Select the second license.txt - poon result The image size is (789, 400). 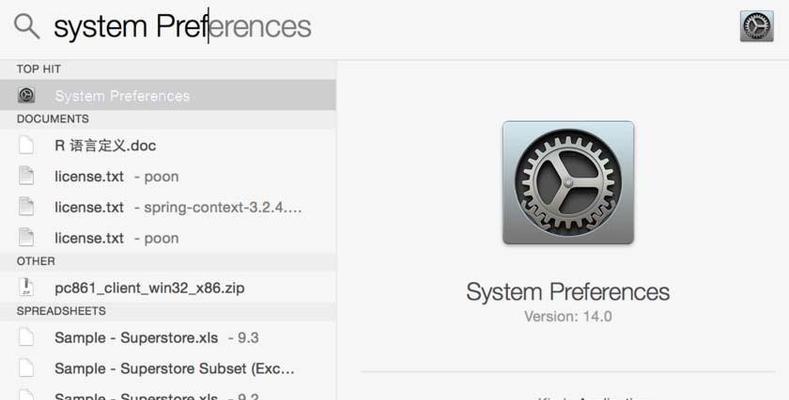(168, 238)
